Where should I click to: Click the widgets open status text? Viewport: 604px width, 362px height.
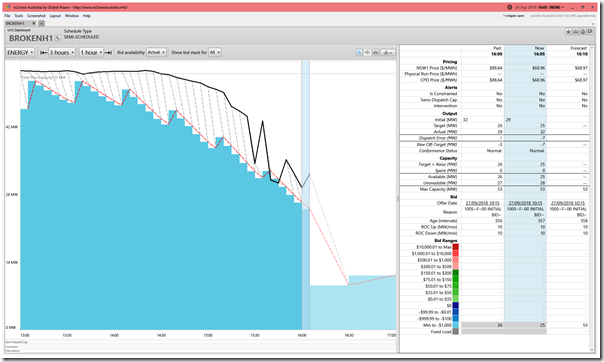tap(513, 16)
